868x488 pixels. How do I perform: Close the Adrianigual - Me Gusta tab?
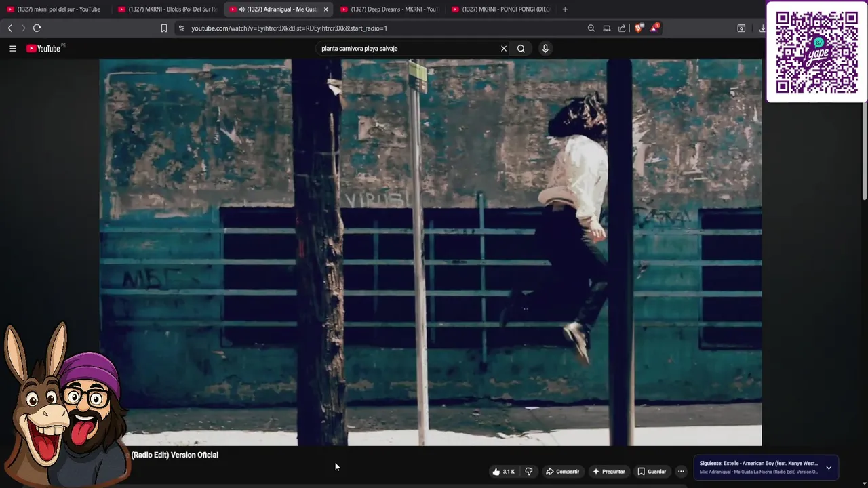[x=325, y=9]
